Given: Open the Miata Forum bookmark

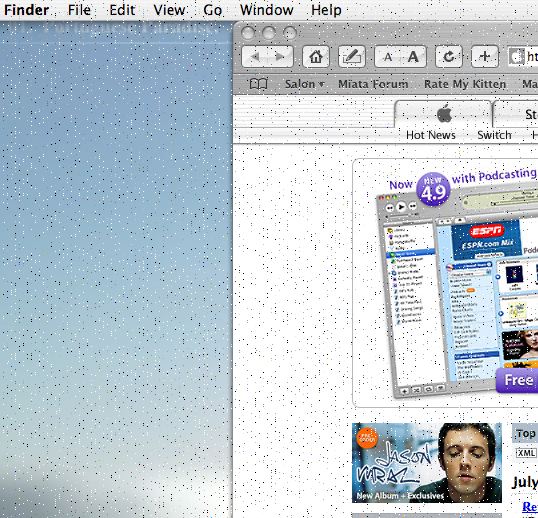Looking at the screenshot, I should (x=373, y=84).
